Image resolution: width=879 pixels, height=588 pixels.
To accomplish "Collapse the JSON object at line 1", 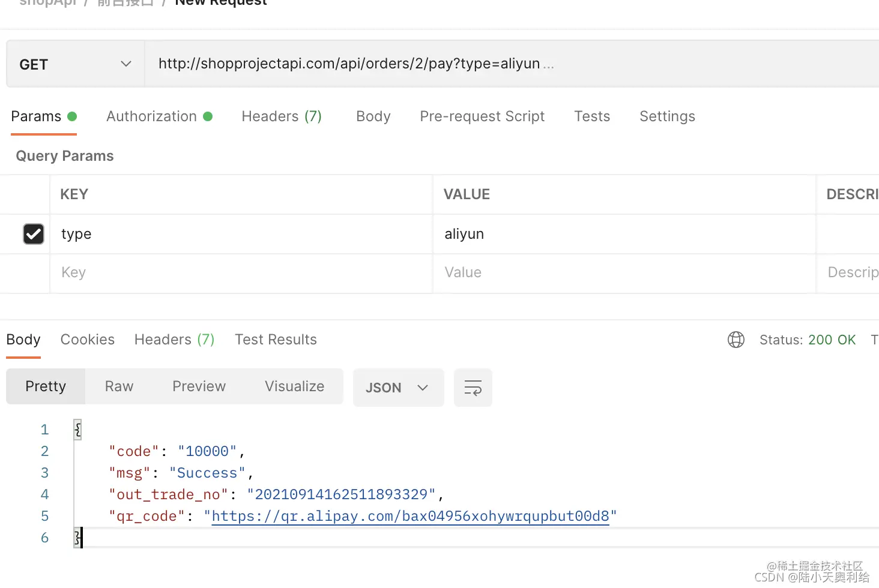I will click(x=77, y=430).
